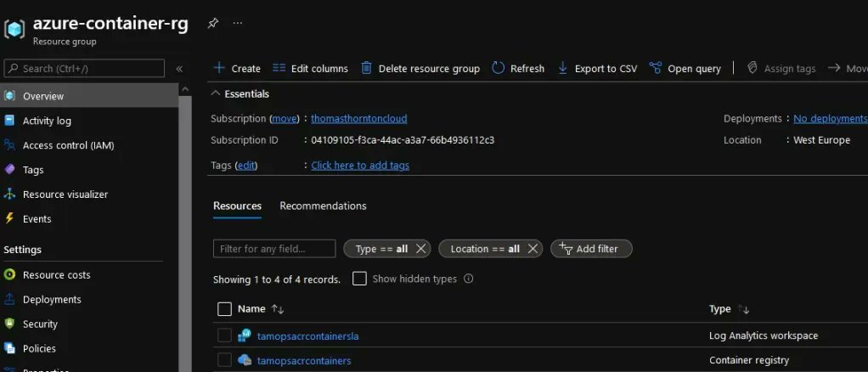868x372 pixels.
Task: Click the Access control IAM icon
Action: [x=9, y=145]
